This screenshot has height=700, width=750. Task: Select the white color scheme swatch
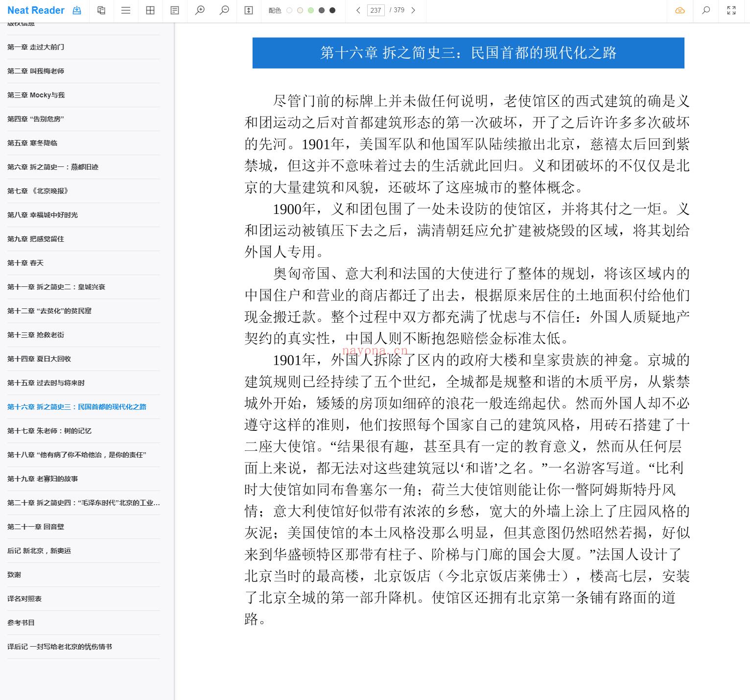pyautogui.click(x=289, y=10)
